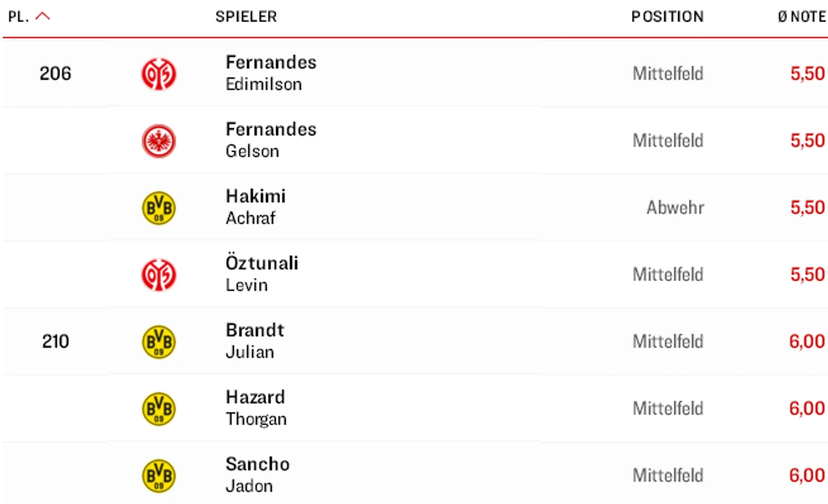Sort table by POSITION column header

point(668,17)
